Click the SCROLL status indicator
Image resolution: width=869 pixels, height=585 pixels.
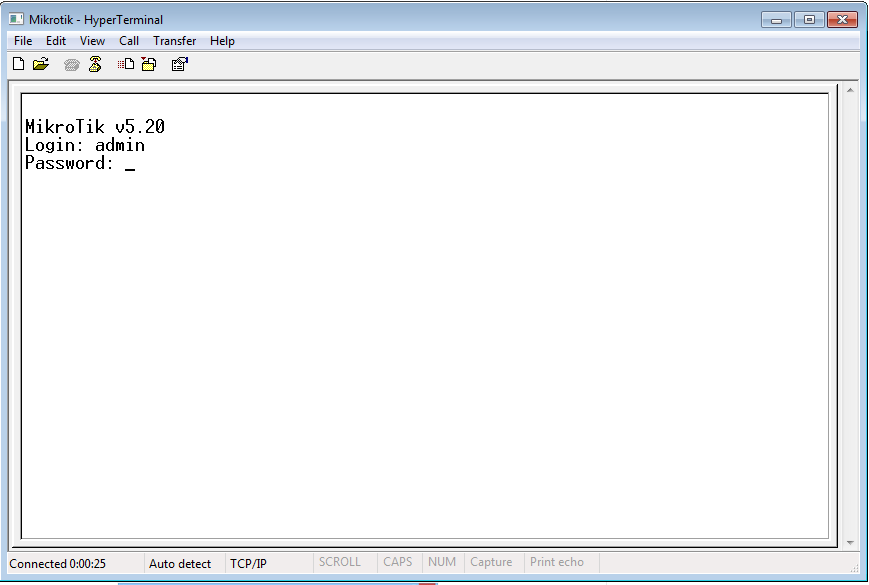point(340,562)
